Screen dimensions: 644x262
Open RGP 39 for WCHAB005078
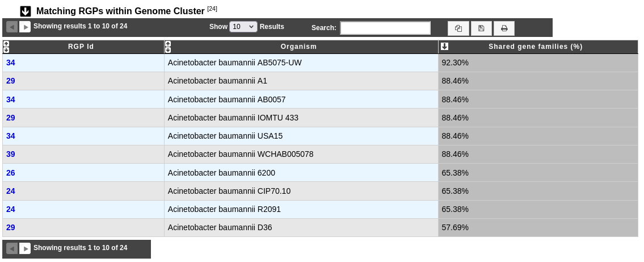[x=11, y=154]
